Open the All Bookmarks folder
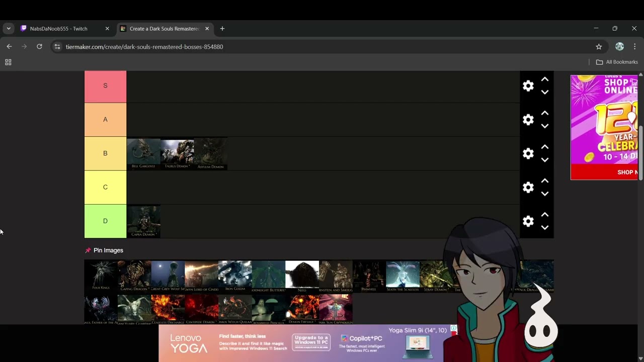This screenshot has height=362, width=644. coord(617,62)
